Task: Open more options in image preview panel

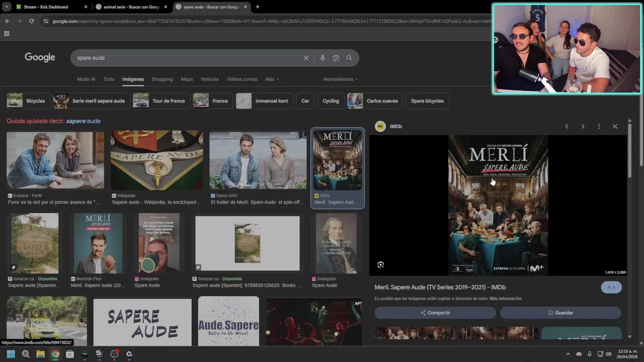Action: click(599, 126)
